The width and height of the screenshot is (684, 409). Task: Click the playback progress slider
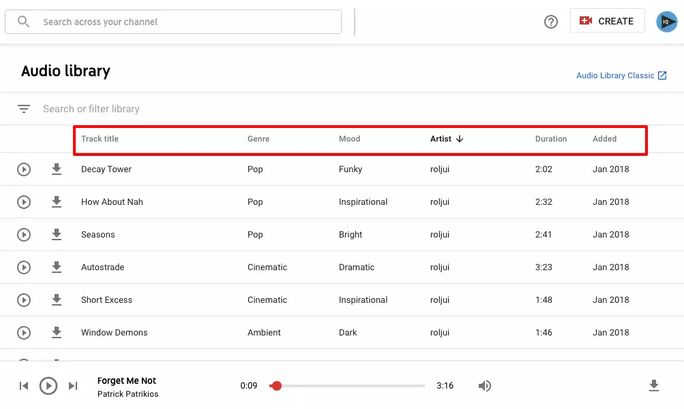click(x=350, y=386)
